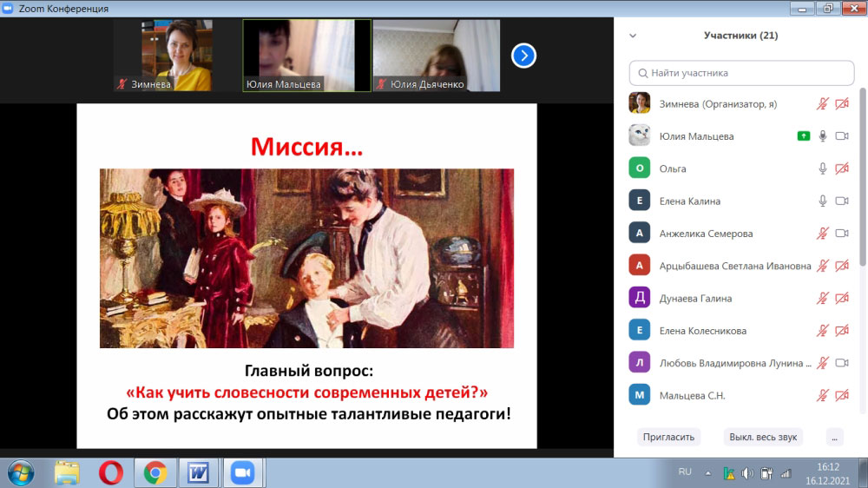Show hidden tray icons arrow

708,473
